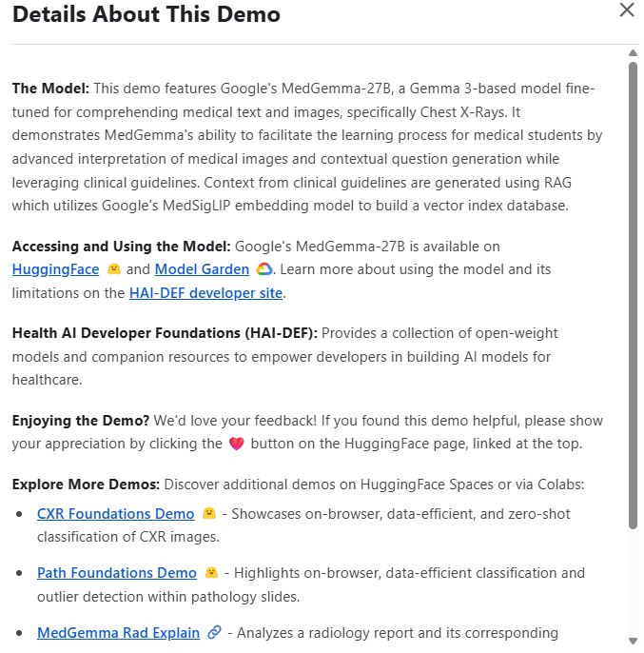This screenshot has height=653, width=644.
Task: Open the MedGemma Rad Explain link
Action: tap(118, 632)
